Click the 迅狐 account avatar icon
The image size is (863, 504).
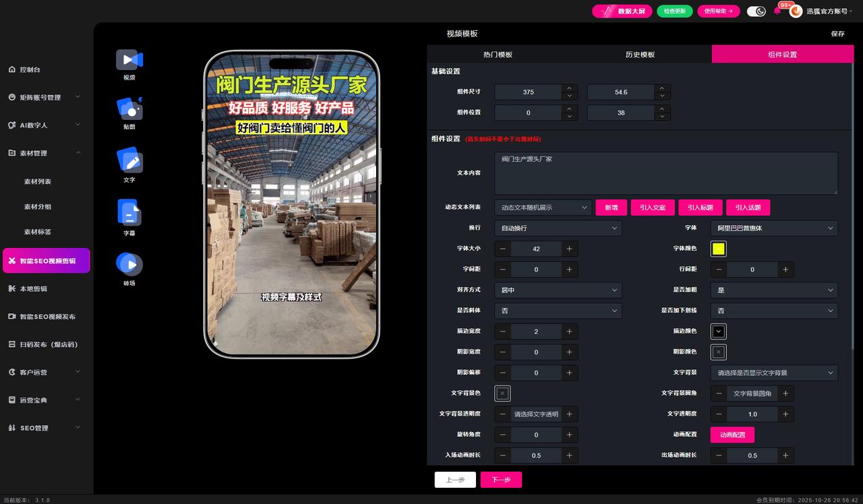(796, 11)
